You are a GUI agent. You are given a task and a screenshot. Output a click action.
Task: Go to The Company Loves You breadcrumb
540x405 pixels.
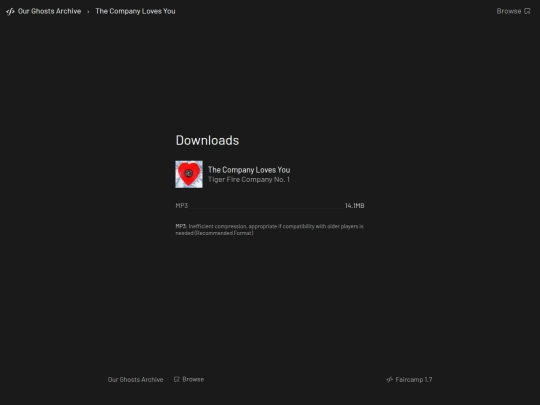coord(135,11)
